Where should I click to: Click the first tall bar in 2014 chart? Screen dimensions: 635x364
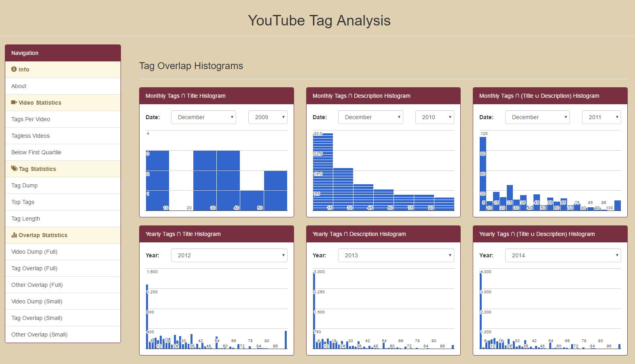tap(480, 310)
